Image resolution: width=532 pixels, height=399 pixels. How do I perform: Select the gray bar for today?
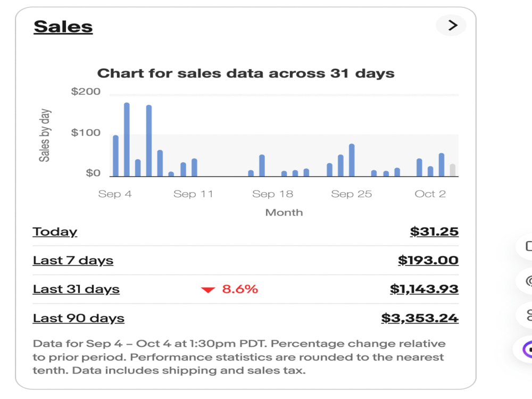[452, 170]
